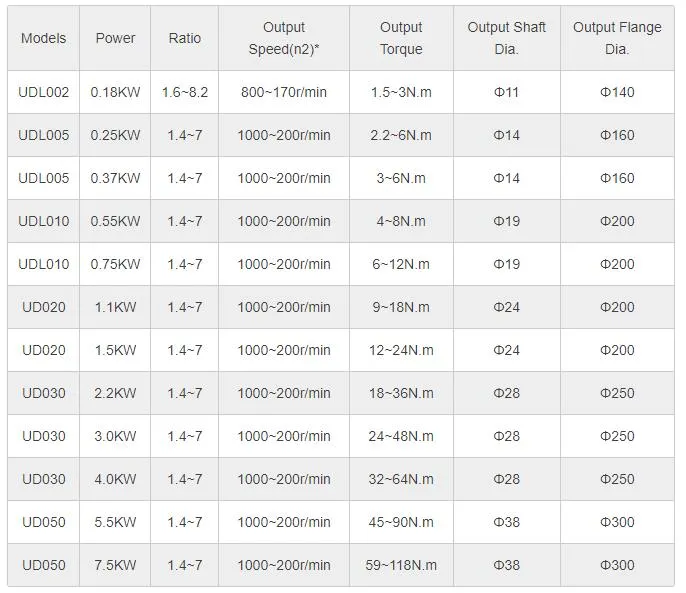Select the Output Speed(n2)* header
Screen dimensions: 686x593
pos(284,38)
